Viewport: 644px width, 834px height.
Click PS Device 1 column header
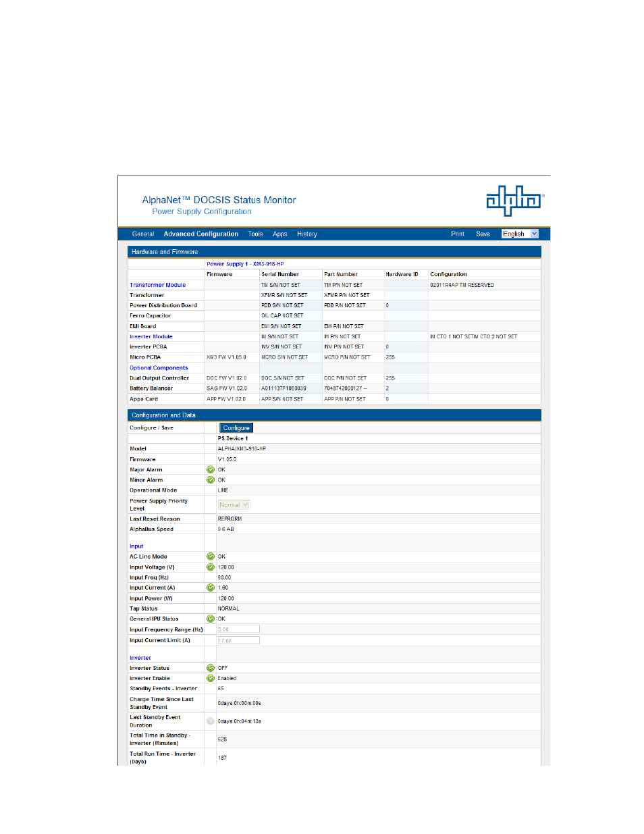pos(233,438)
